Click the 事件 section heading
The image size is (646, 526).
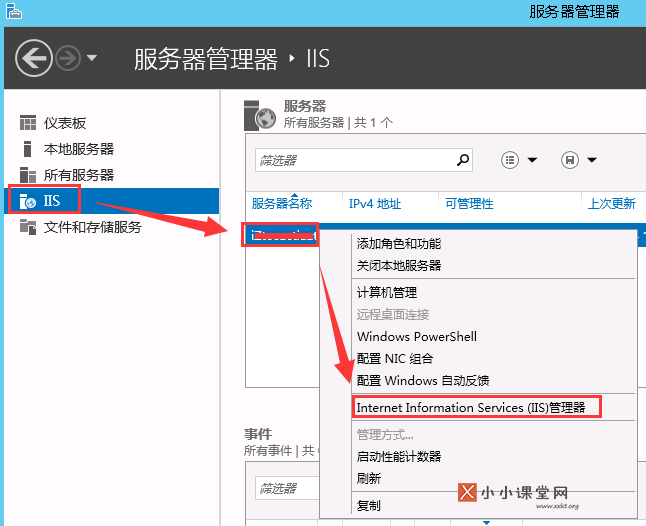[258, 434]
